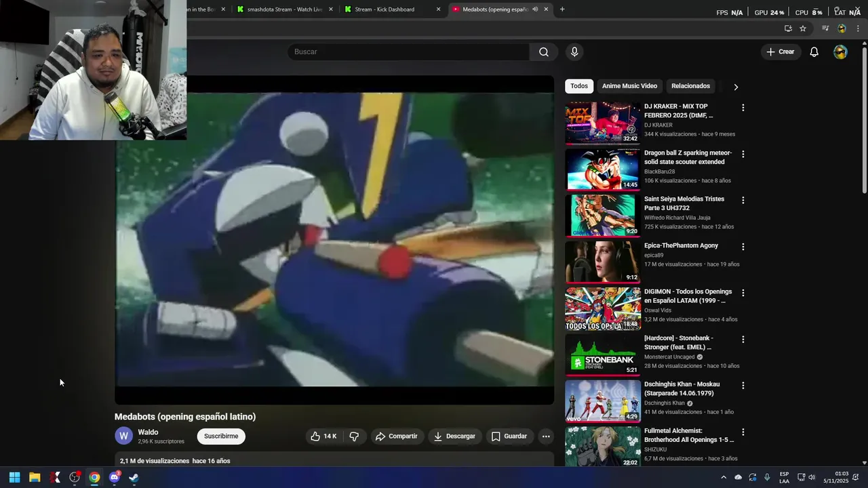Close the Kick Dashboard tab
The height and width of the screenshot is (488, 868).
click(x=438, y=9)
